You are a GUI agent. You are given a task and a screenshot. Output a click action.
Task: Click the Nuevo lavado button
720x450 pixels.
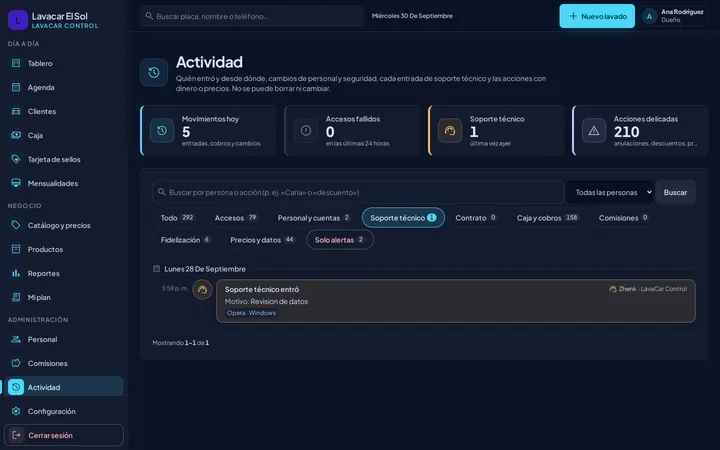click(597, 16)
